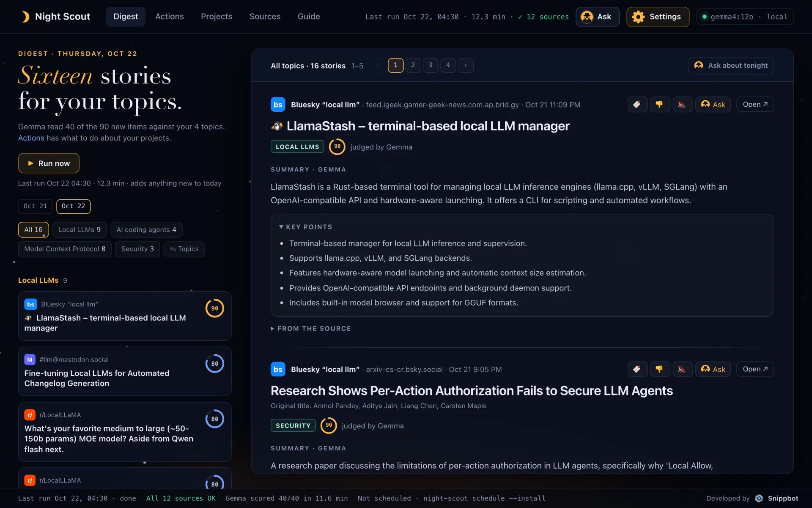
Task: Filter by Model Context Protocol 0 chip
Action: (65, 249)
